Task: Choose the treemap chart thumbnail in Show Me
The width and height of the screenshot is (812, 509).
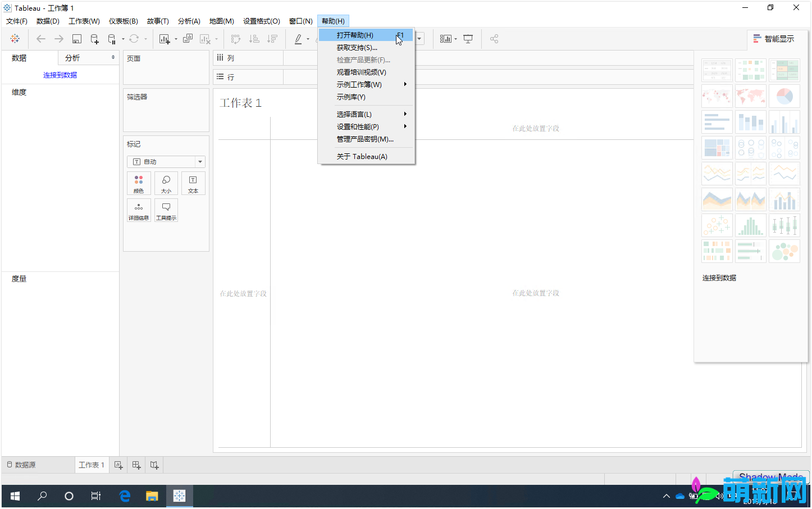Action: tap(717, 148)
